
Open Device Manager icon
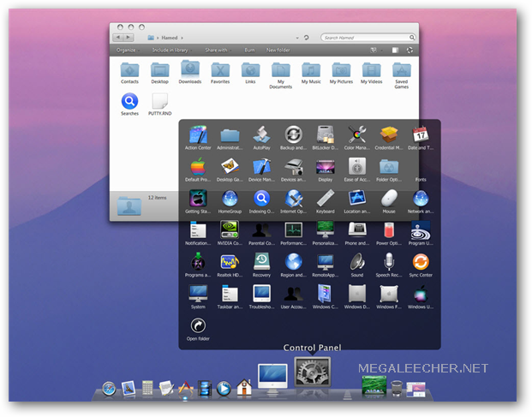coord(261,167)
